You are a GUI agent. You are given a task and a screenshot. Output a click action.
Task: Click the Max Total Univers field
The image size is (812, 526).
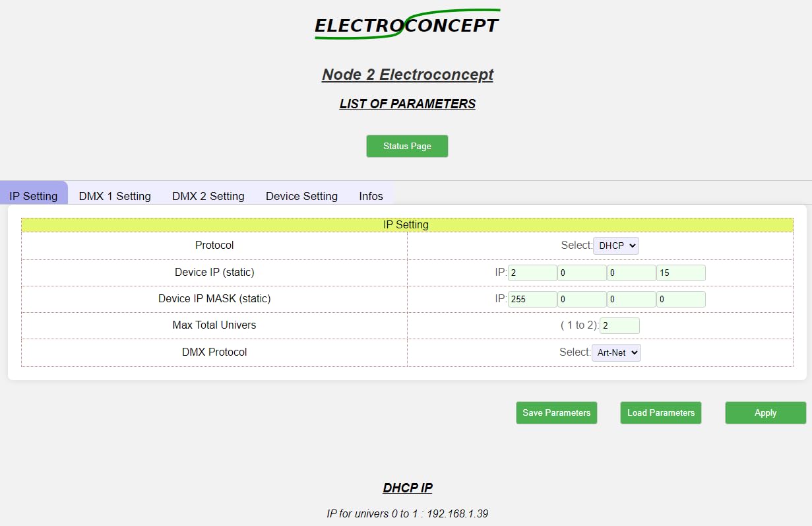[619, 325]
